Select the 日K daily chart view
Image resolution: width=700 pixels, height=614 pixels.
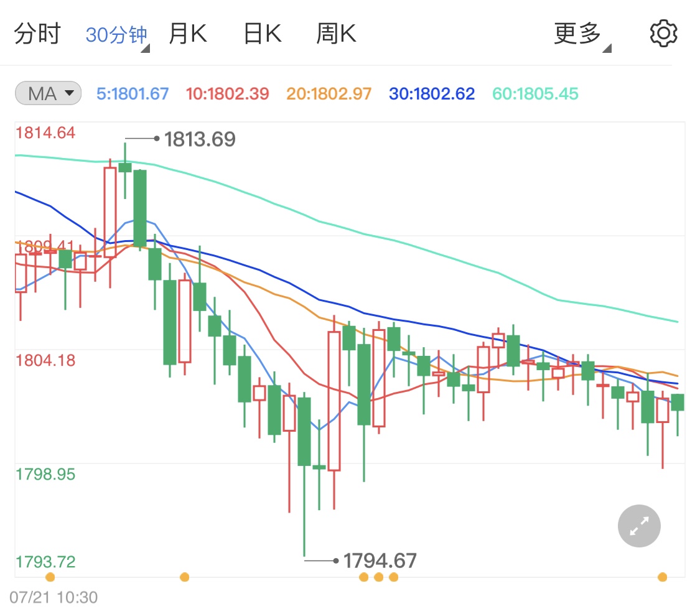coord(261,33)
